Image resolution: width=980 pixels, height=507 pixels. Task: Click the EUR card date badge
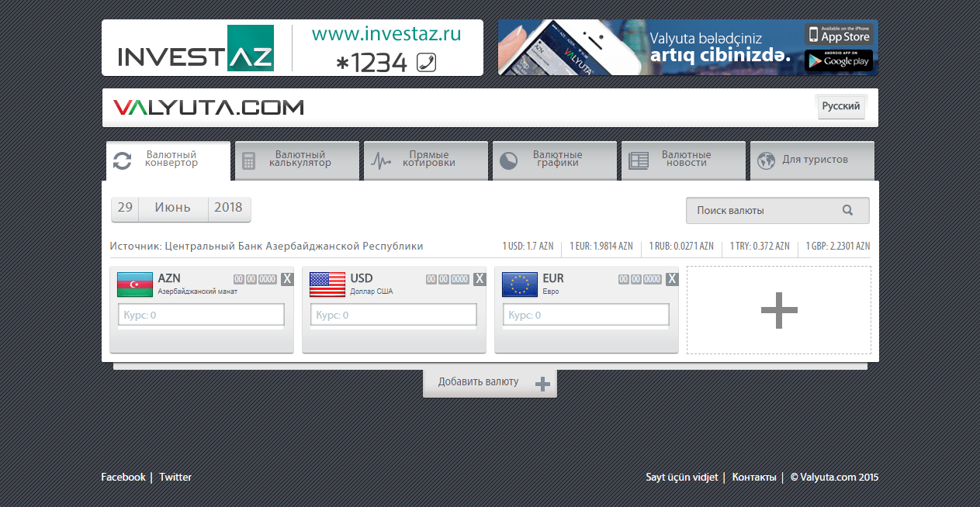point(640,279)
